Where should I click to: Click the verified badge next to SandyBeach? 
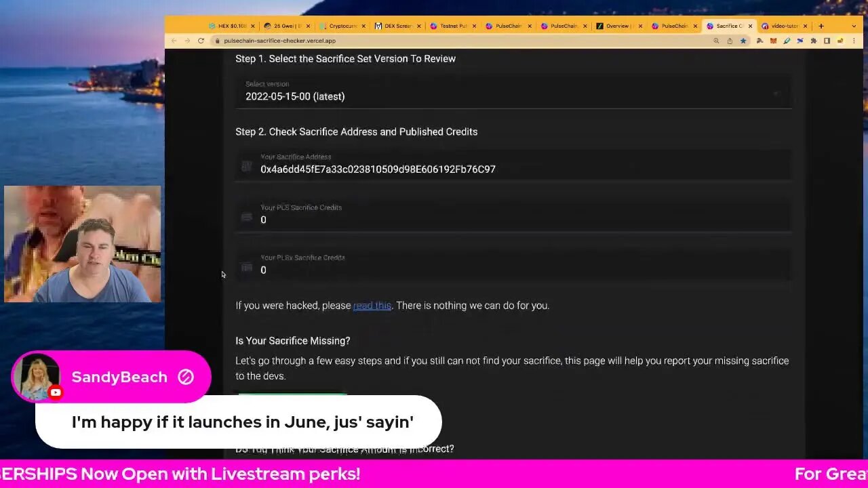pyautogui.click(x=186, y=377)
